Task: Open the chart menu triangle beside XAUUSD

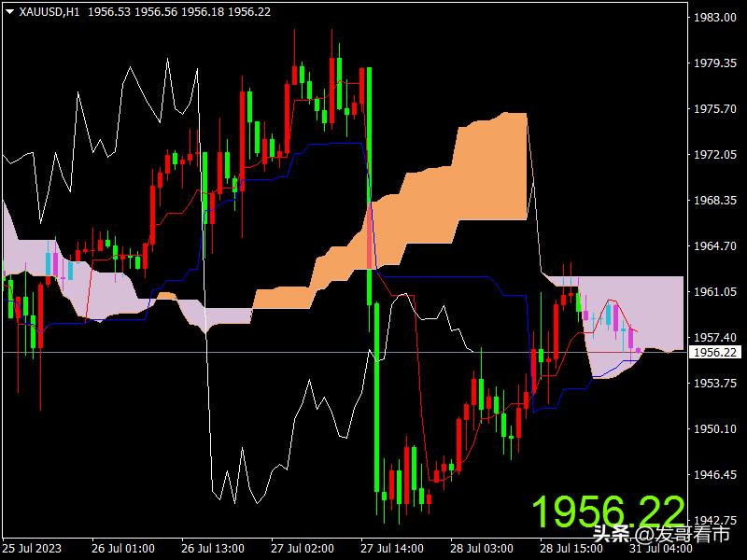Action: tap(10, 12)
